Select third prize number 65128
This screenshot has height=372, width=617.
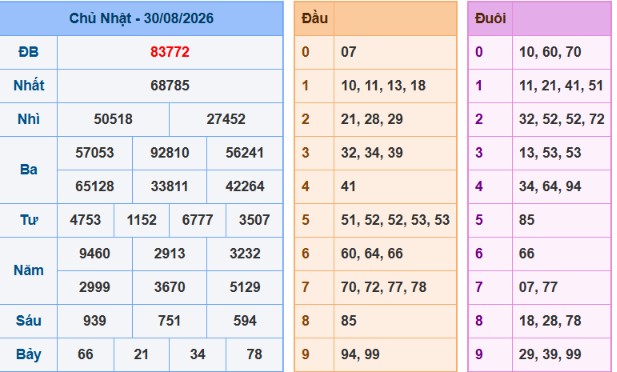94,186
